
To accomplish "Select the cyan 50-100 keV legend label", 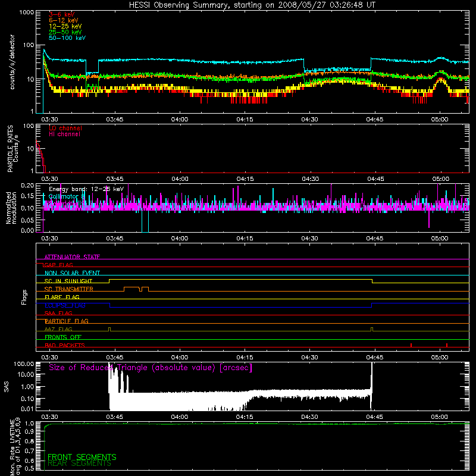I will pos(67,38).
